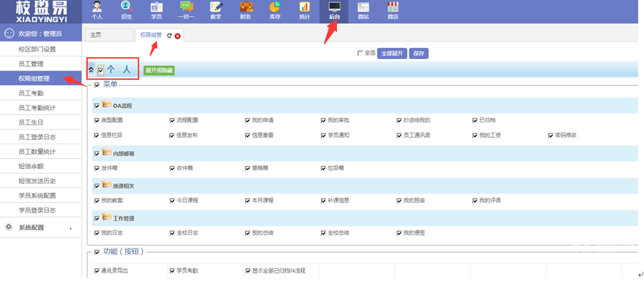This screenshot has width=644, height=282.
Task: Open the 统计 statistics chart module
Action: pos(304,11)
